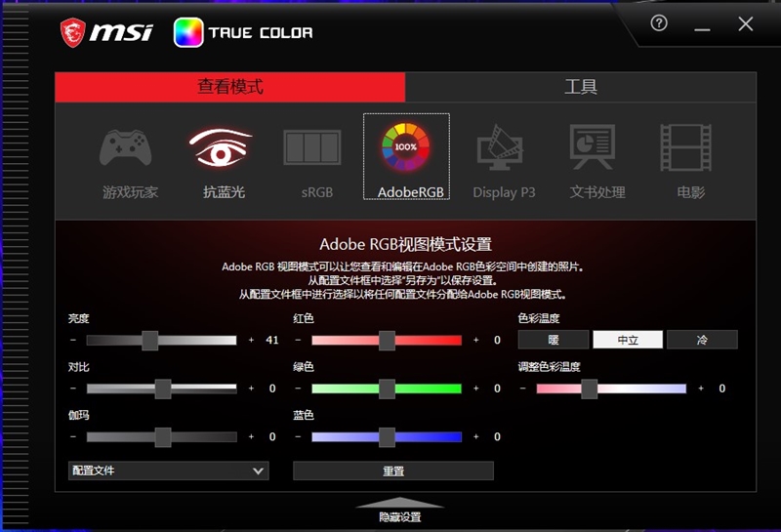Image resolution: width=781 pixels, height=532 pixels.
Task: Switch to the 查看模式 tab
Action: tap(230, 87)
